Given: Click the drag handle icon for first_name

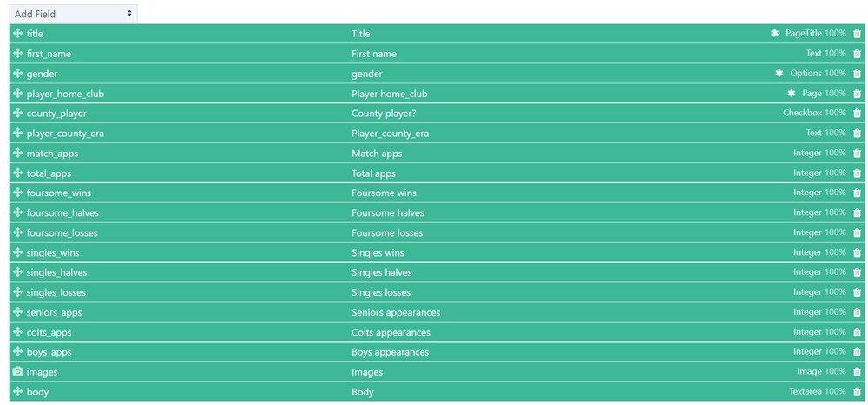Looking at the screenshot, I should click(18, 54).
